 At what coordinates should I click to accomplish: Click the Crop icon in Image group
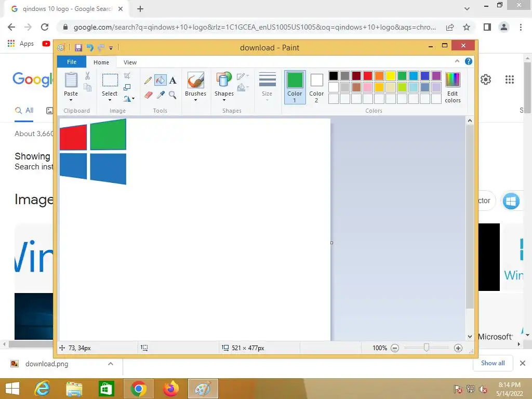127,76
